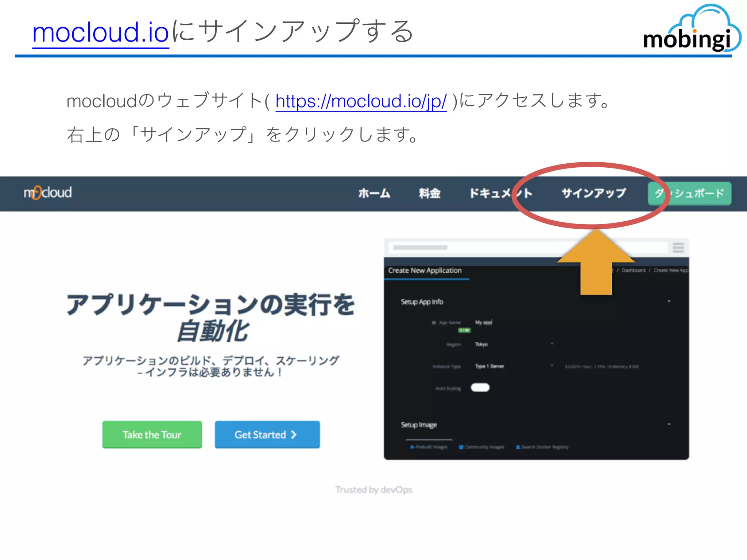Screen dimensions: 747x560
Task: Collapse the Setup App Info section arrow
Action: [669, 302]
